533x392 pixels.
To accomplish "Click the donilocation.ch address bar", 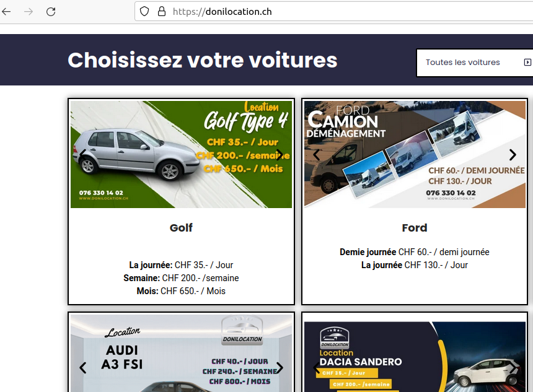I will pyautogui.click(x=334, y=12).
